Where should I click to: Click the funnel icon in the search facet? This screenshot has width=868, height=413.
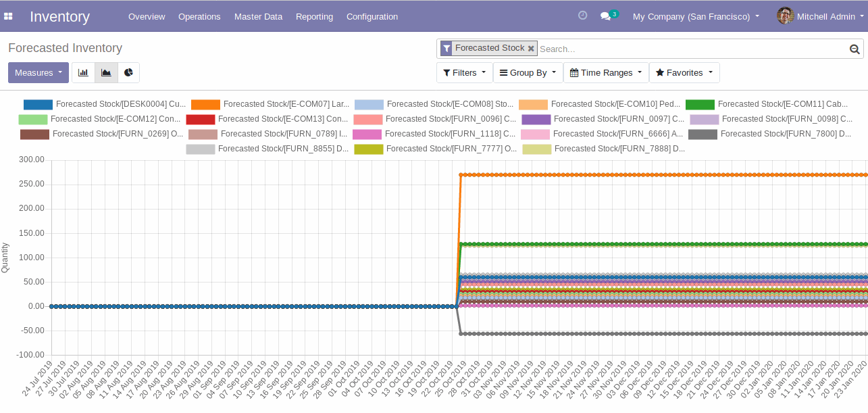pos(446,49)
